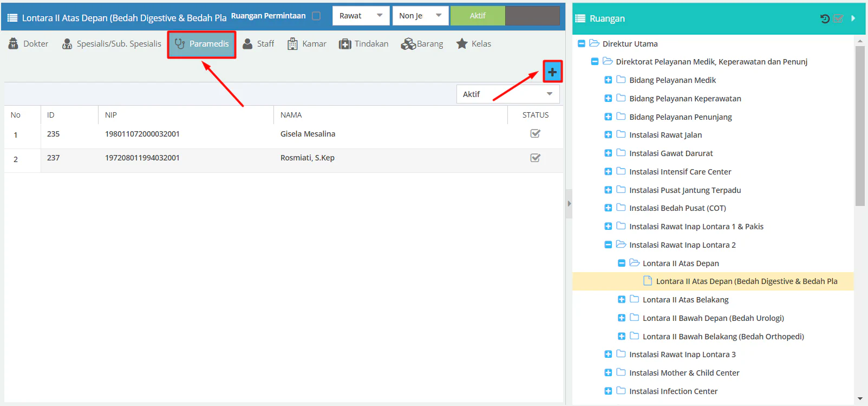Image resolution: width=868 pixels, height=406 pixels.
Task: Expand the Instalasi Intensif Care Center node
Action: click(608, 172)
